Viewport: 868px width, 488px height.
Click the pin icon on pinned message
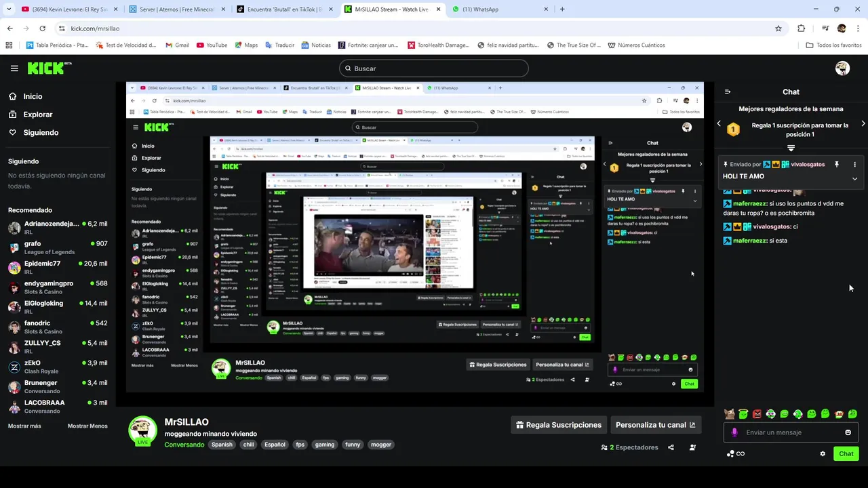point(837,164)
